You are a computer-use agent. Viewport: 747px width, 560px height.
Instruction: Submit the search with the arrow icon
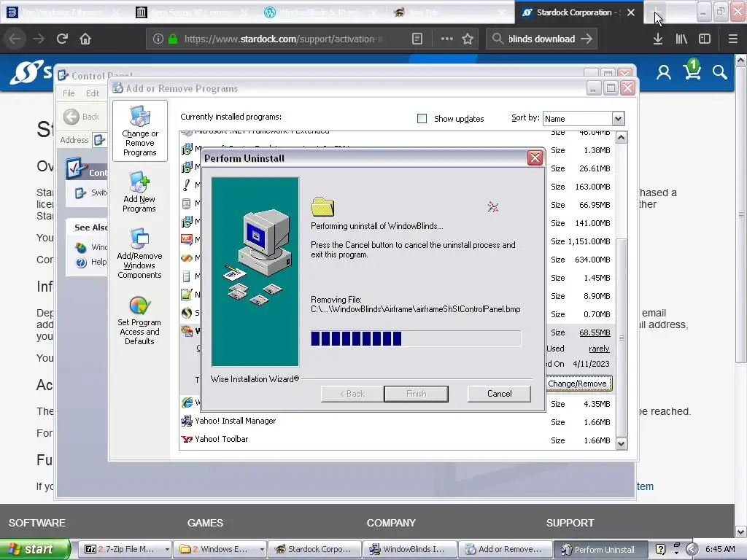click(x=587, y=39)
